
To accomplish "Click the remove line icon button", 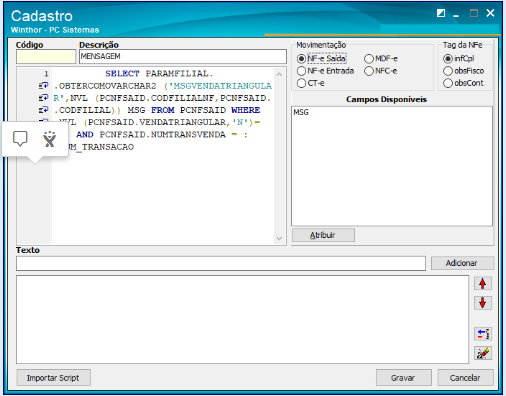I will pos(482,334).
